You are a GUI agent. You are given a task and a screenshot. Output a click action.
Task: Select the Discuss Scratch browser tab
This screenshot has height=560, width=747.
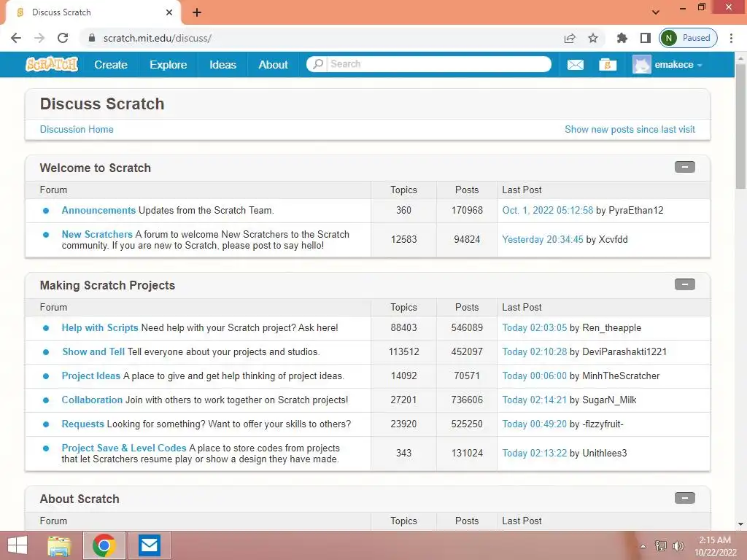pos(93,12)
